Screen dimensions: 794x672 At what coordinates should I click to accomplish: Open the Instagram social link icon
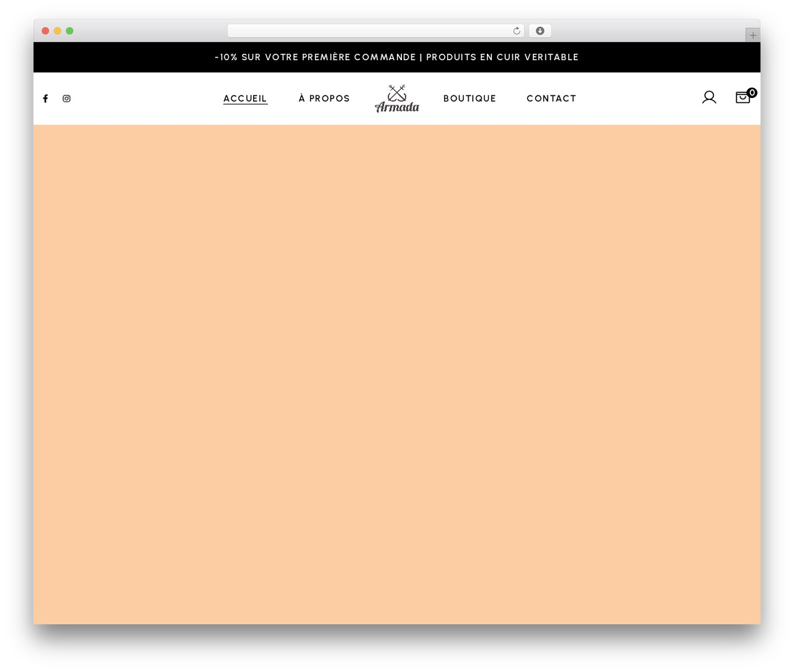(66, 99)
